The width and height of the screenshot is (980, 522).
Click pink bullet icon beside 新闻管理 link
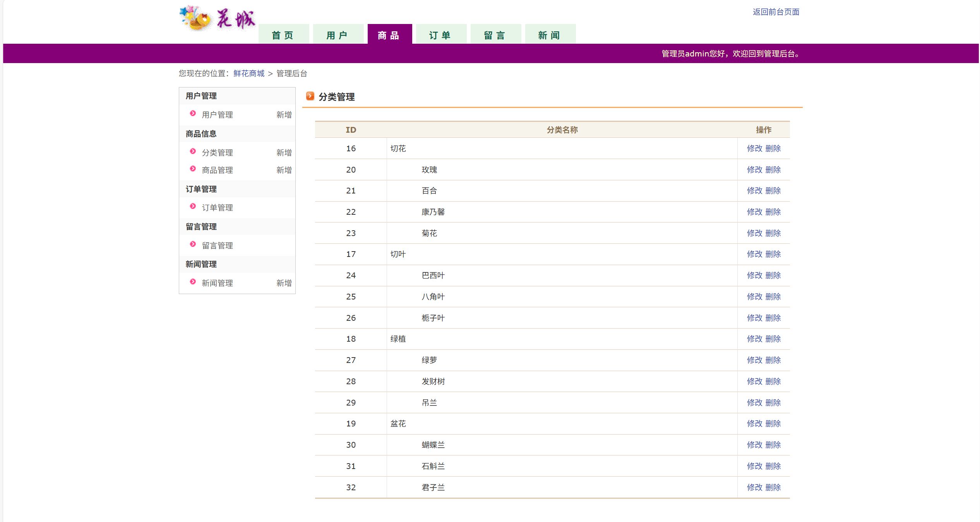pyautogui.click(x=193, y=282)
